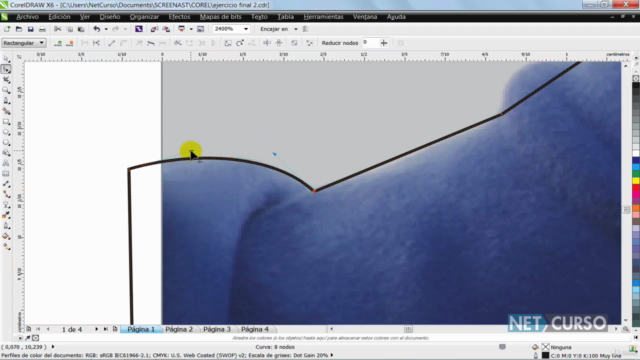Switch to the Página 3 tab
This screenshot has height=360, width=640.
217,329
